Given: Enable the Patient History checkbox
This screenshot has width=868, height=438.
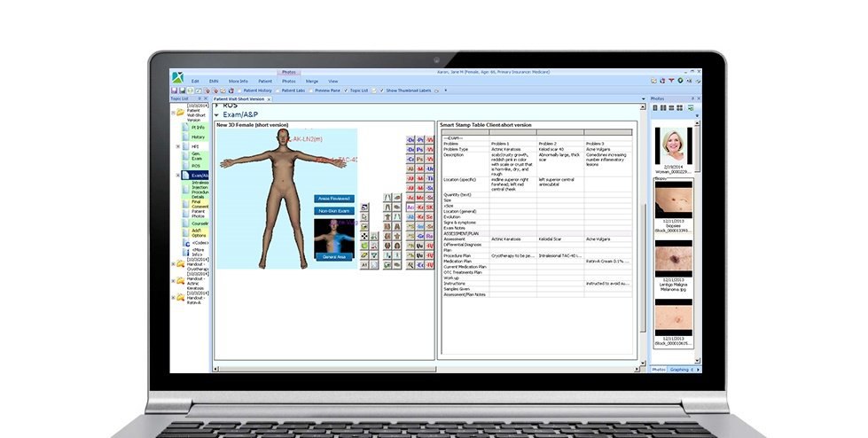Looking at the screenshot, I should [x=240, y=90].
